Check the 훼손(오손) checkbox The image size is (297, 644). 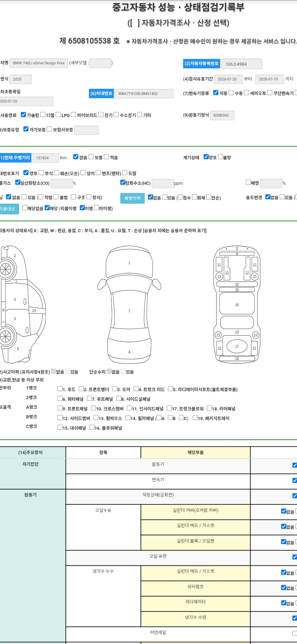click(x=56, y=173)
